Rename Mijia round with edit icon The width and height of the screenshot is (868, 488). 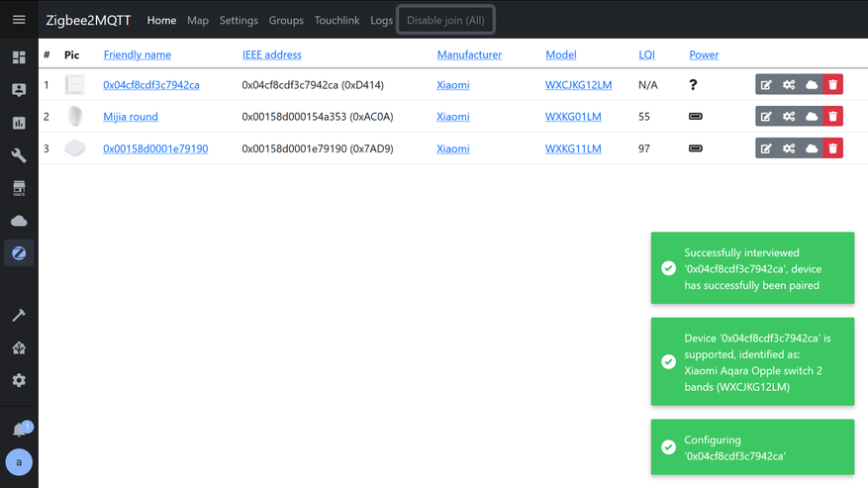point(766,117)
